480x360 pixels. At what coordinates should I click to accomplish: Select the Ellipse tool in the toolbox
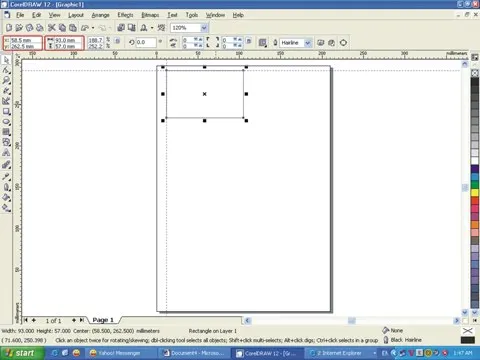pyautogui.click(x=6, y=122)
